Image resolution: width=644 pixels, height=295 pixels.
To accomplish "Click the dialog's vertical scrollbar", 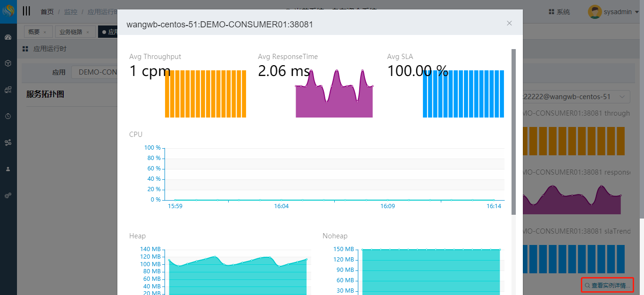I will pos(513,132).
